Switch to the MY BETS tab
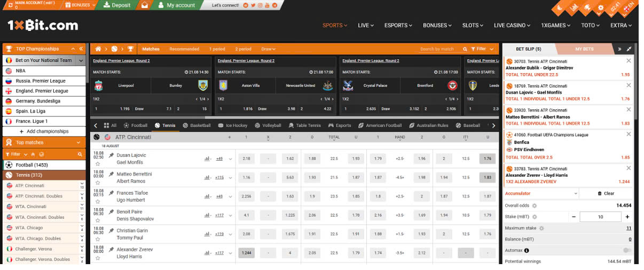644x270 pixels. [x=584, y=49]
